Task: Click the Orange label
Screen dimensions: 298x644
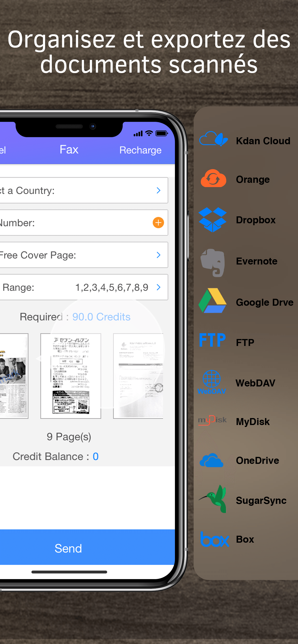Action: 253,180
